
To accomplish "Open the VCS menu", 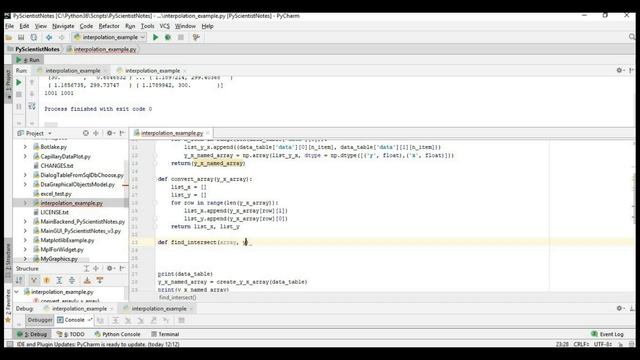I will coord(164,26).
